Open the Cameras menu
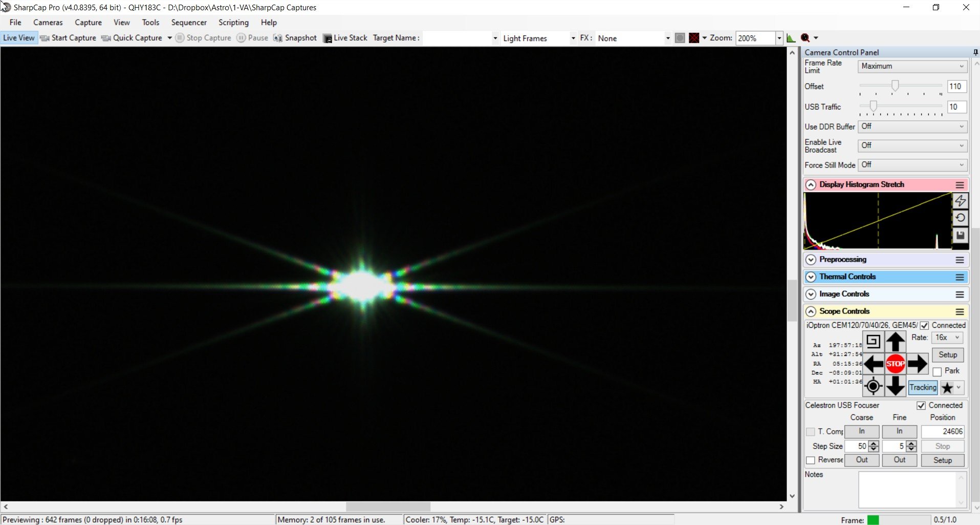Screen dimensions: 980x525 [48, 23]
